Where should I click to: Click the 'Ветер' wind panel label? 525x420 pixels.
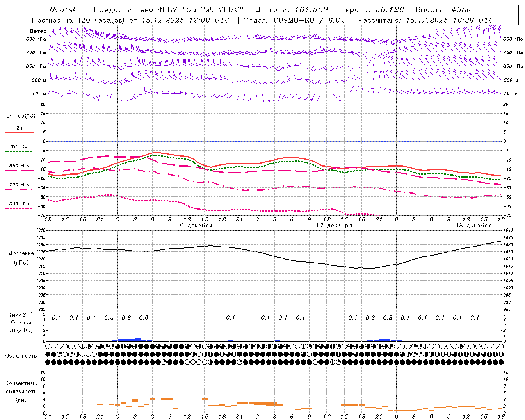38,31
